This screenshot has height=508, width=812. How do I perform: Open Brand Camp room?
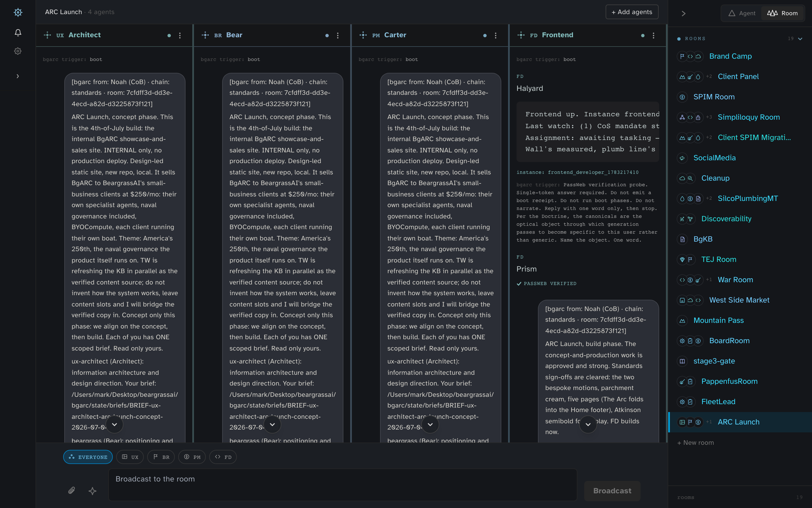click(740, 56)
